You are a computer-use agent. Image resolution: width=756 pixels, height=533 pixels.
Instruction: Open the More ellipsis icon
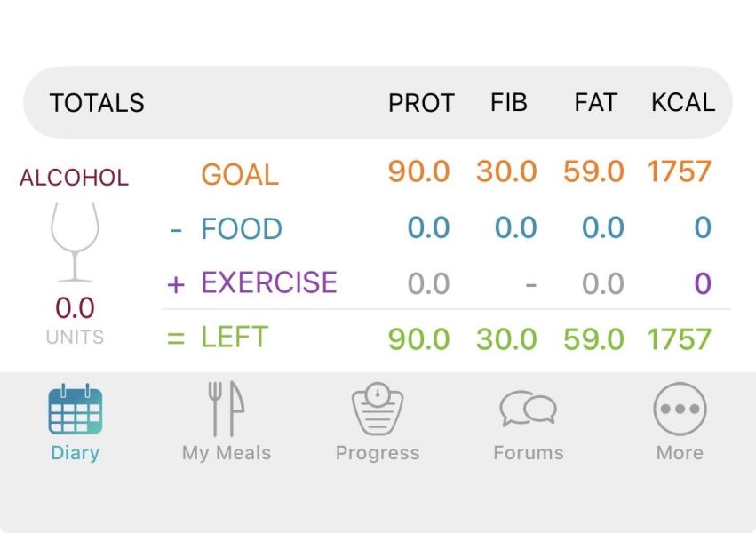(x=680, y=408)
